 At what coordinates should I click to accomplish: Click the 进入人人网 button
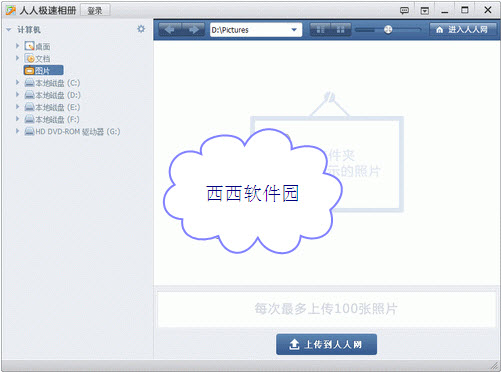pos(463,30)
